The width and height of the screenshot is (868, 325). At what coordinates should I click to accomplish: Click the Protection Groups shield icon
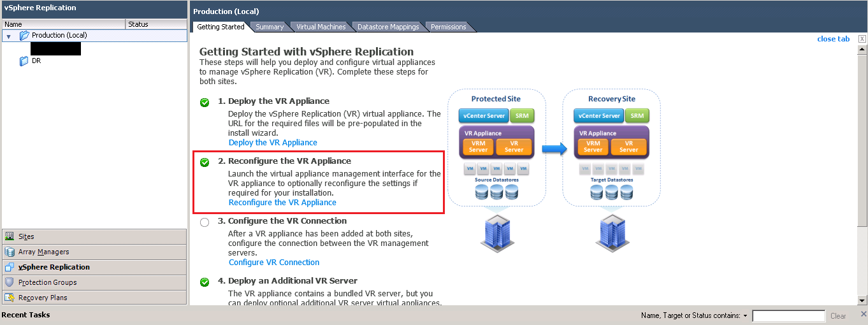[x=10, y=282]
